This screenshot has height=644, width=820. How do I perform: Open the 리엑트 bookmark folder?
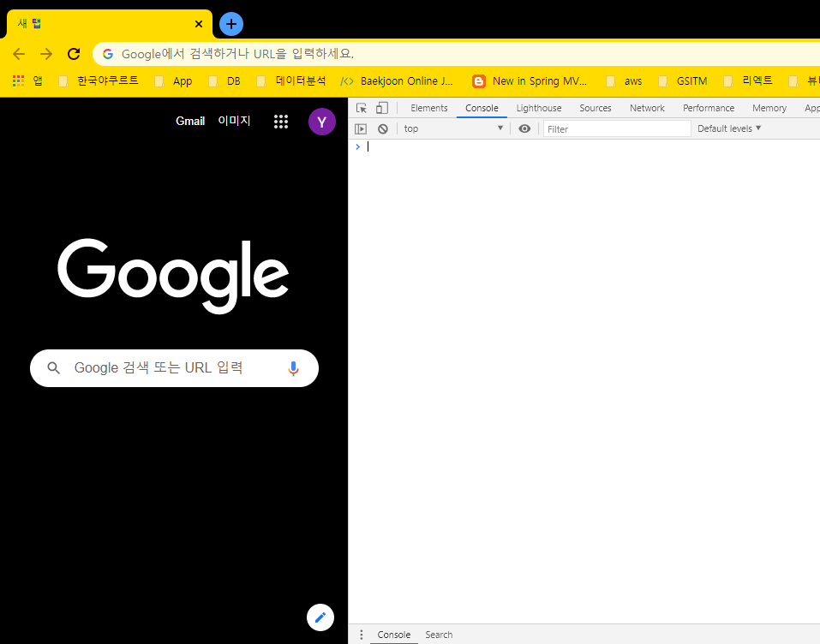coord(748,81)
